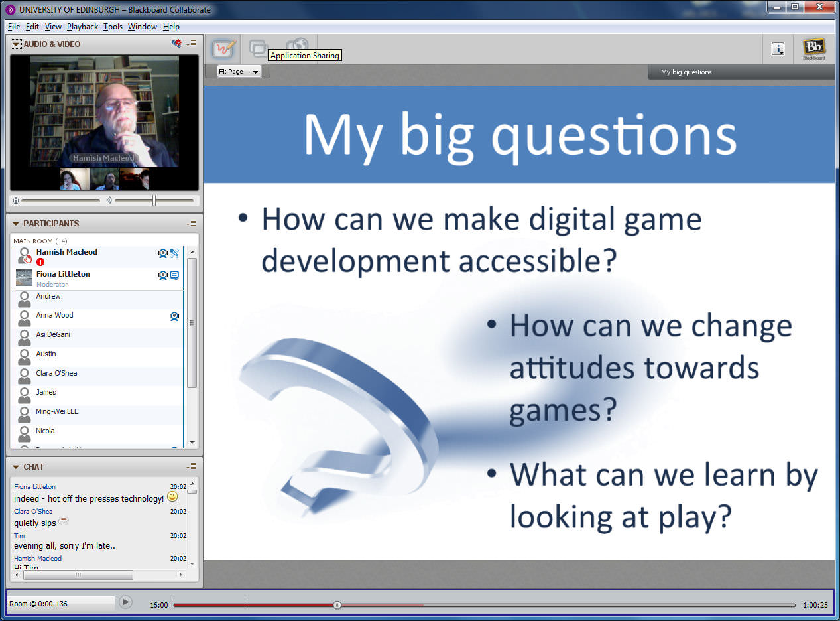Click the coffee cup emoticon in chat
Viewport: 840px width, 621px height.
pos(64,521)
